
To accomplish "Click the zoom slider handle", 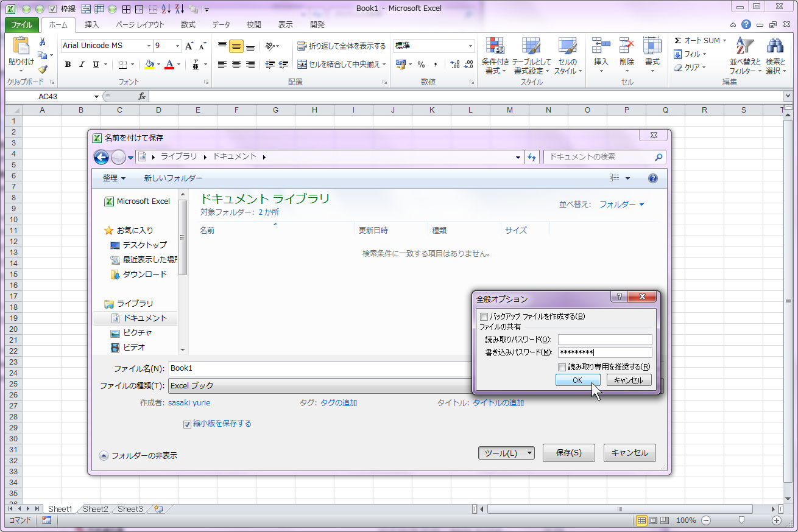I will (x=741, y=520).
